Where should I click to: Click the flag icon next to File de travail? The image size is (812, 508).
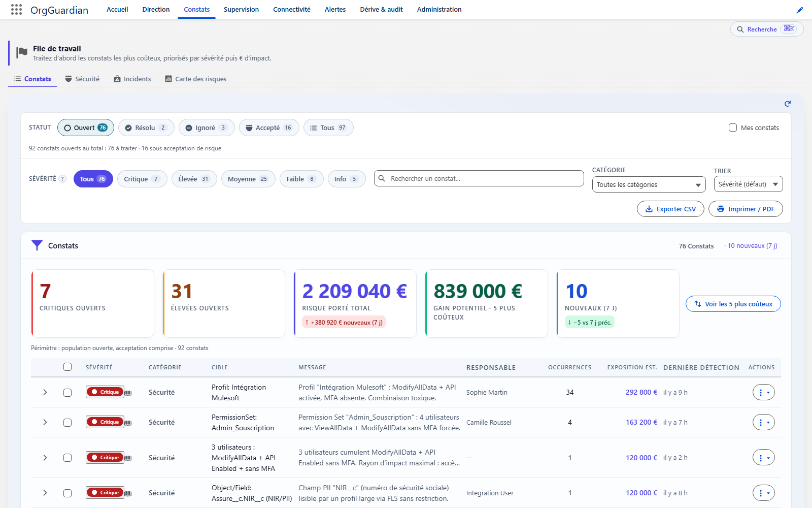pyautogui.click(x=22, y=52)
